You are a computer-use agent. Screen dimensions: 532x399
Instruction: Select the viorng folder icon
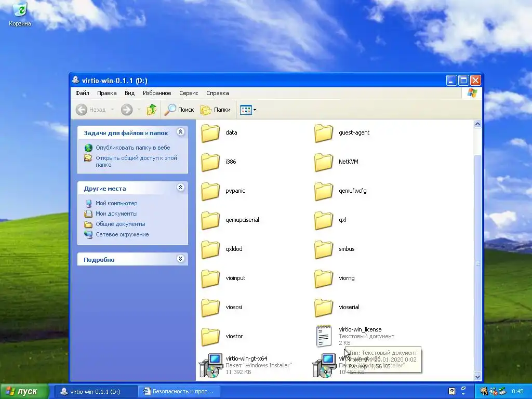coord(323,278)
